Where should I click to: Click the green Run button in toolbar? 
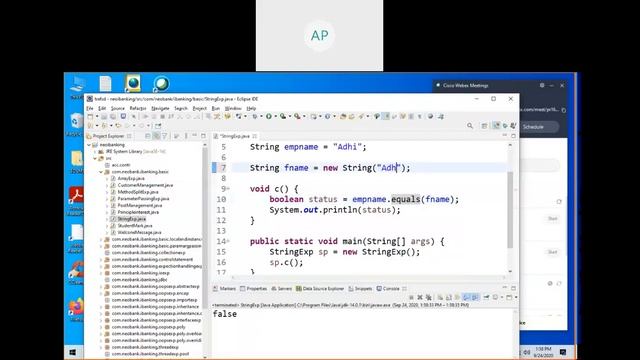269,116
